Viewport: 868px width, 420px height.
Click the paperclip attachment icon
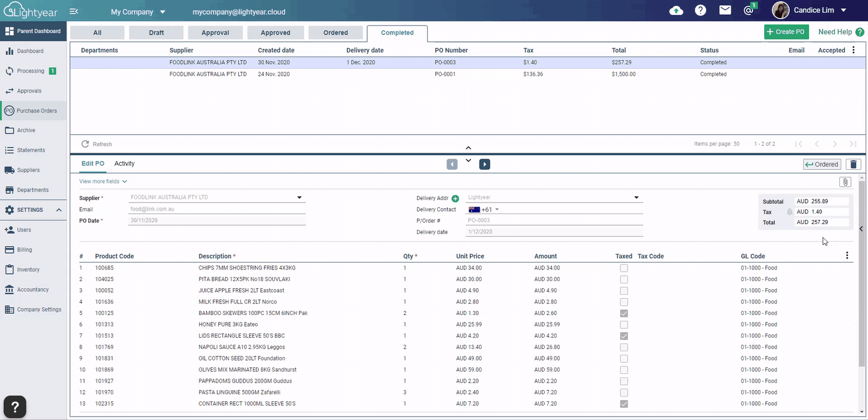[x=845, y=182]
